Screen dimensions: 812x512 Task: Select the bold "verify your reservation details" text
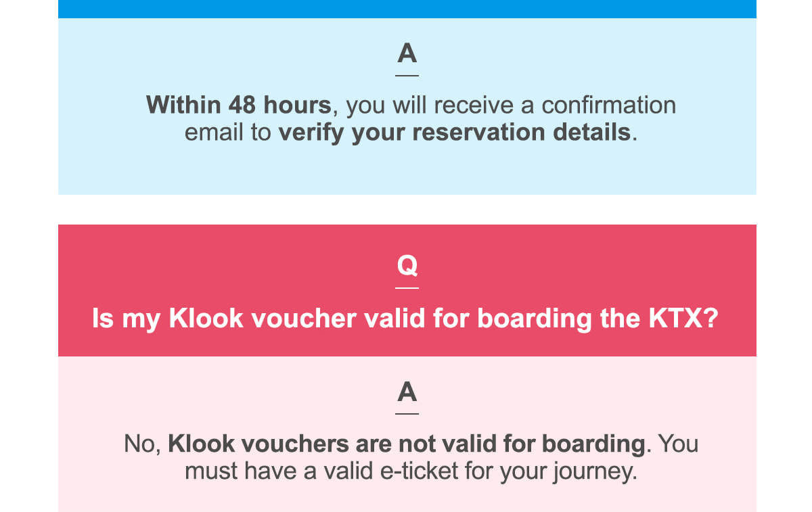455,132
